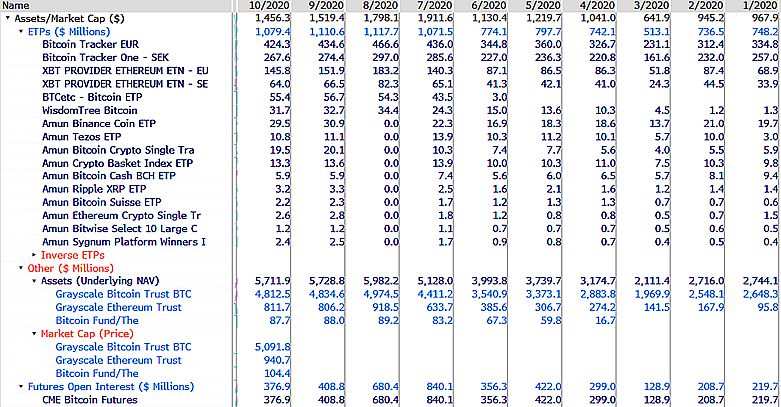Open Grayscale Ethereum Trust under Assets
This screenshot has height=407, width=781.
pyautogui.click(x=119, y=307)
